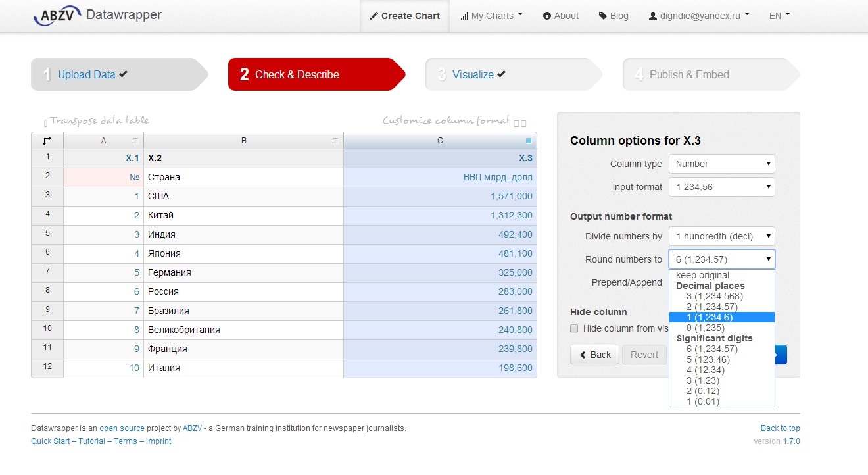Choose 'keep original' rounding option
This screenshot has width=868, height=475.
click(x=702, y=275)
